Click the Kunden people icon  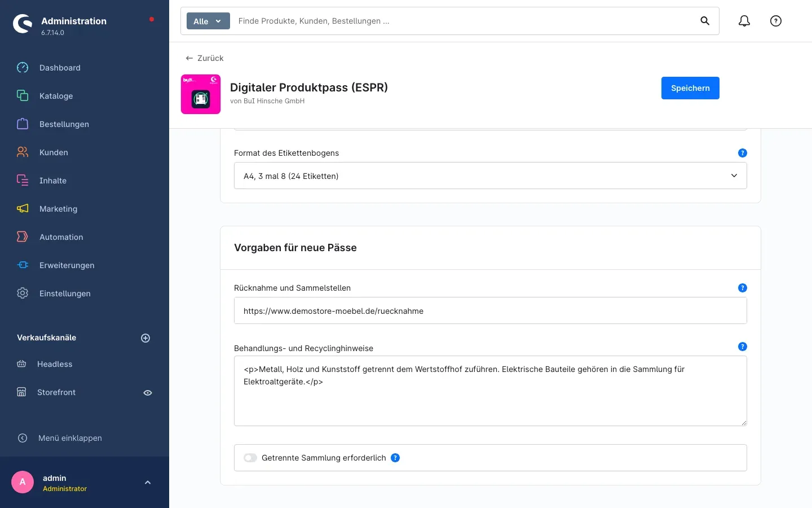click(x=23, y=152)
